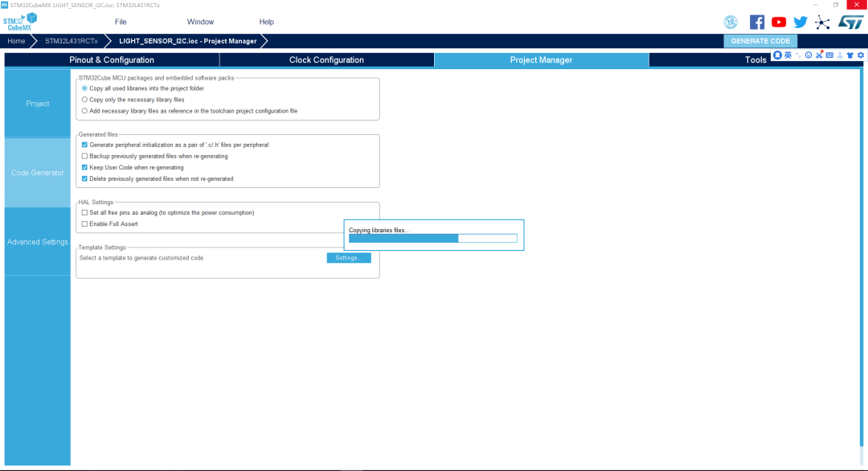
Task: Open the ST logo link
Action: pos(850,23)
